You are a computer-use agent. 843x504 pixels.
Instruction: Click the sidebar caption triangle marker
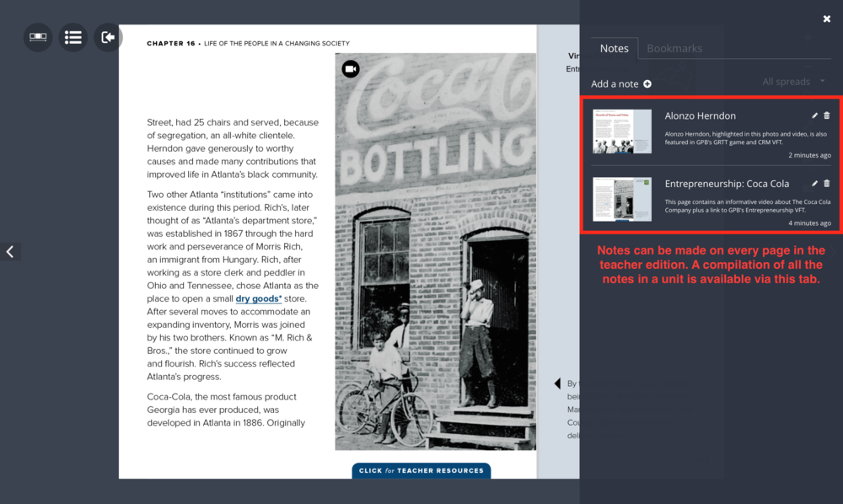click(557, 383)
